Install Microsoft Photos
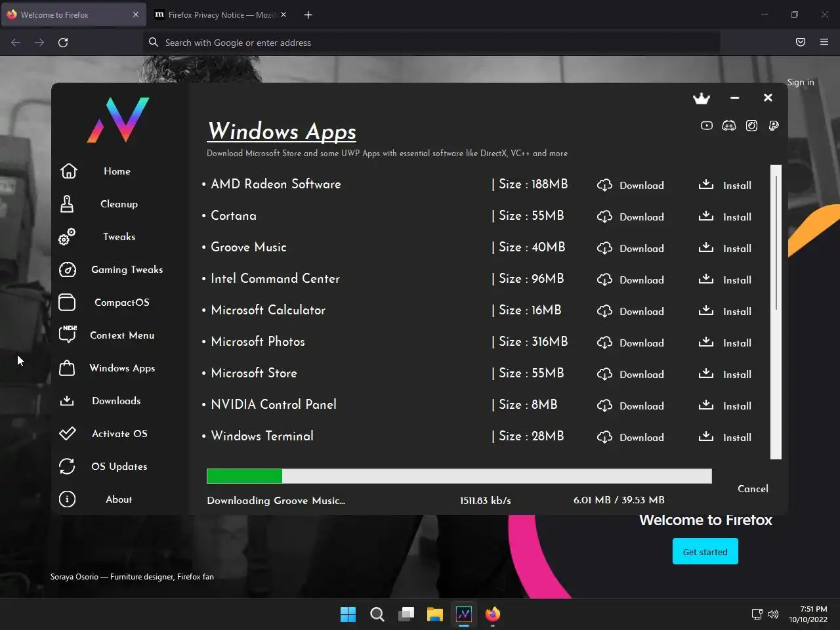Image resolution: width=840 pixels, height=630 pixels. pos(724,343)
